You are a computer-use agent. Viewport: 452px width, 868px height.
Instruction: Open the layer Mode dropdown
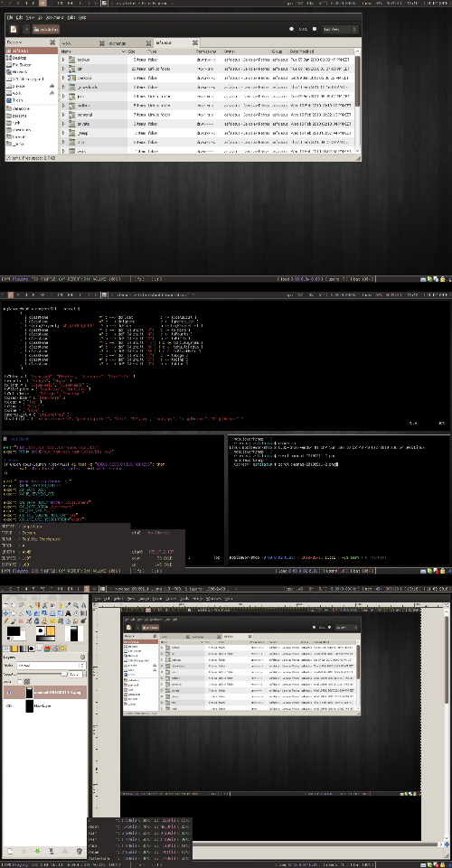[x=52, y=666]
